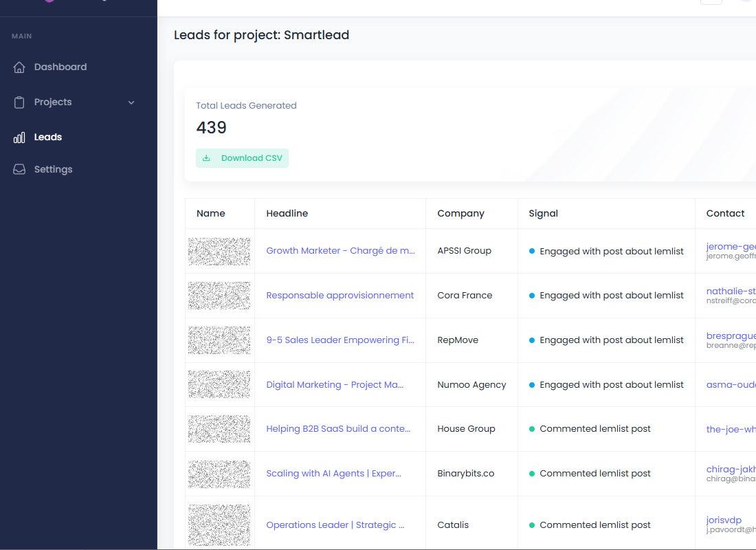Open the Responsable approvisionnement headline link
Viewport: 756px width, 550px height.
click(x=340, y=296)
